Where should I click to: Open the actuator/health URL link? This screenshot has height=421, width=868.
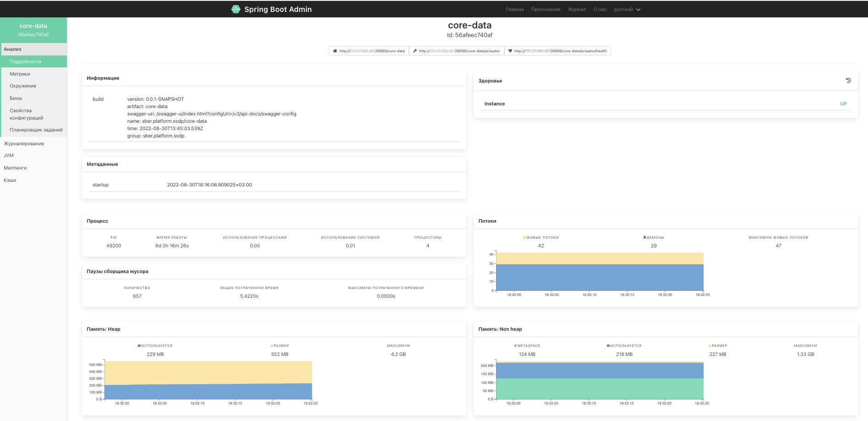(557, 51)
